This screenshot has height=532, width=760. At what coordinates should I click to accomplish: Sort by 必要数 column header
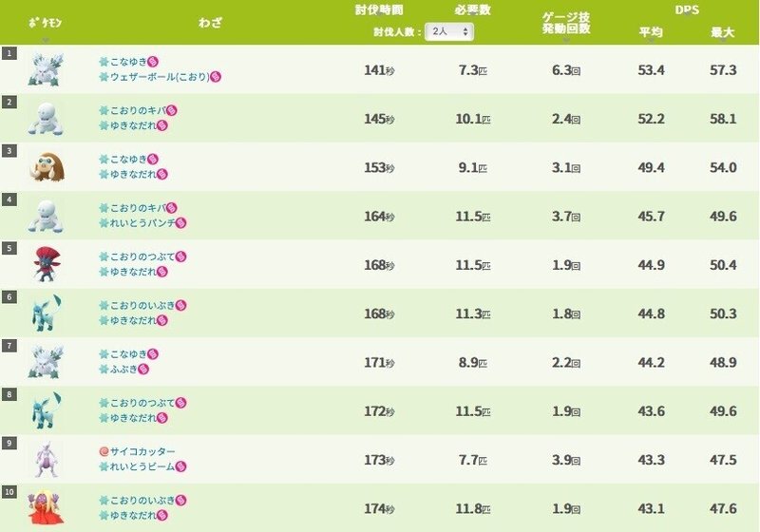[472, 10]
